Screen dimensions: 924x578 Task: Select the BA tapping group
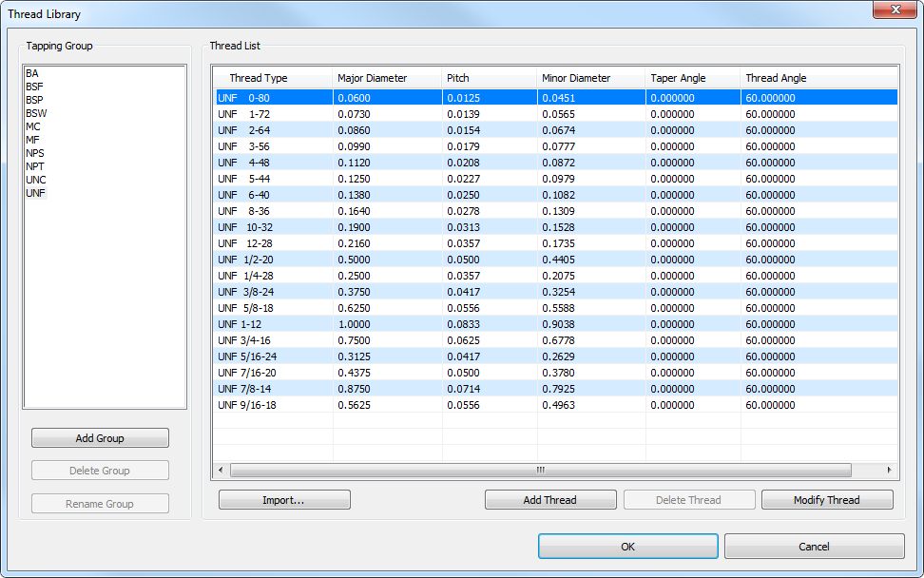(x=31, y=73)
